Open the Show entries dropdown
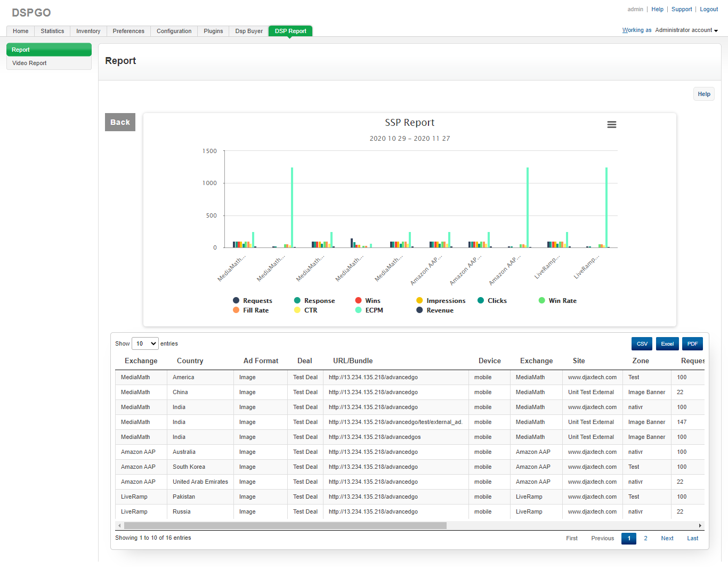728x568 pixels. point(145,344)
